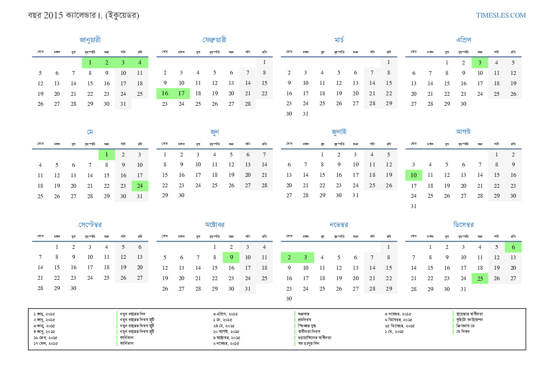Click highlighted May 24 date
Image resolution: width=554 pixels, height=392 pixels.
[x=140, y=186]
